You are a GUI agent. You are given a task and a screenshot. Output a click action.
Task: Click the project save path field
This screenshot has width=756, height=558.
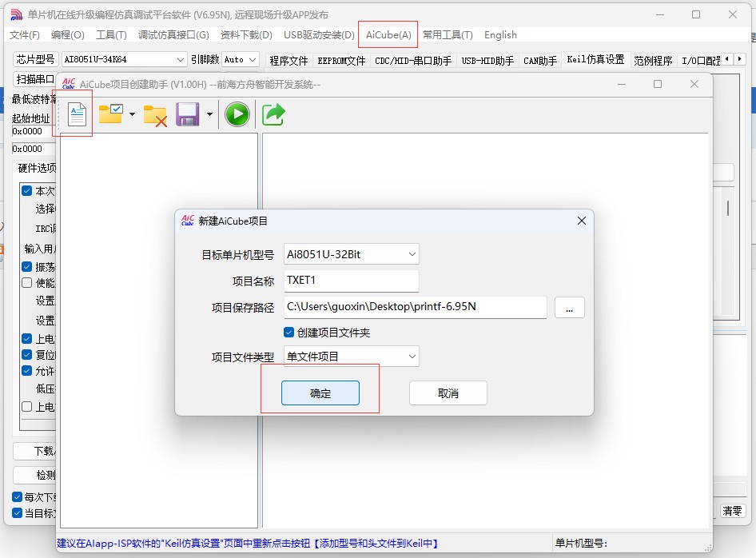[415, 307]
